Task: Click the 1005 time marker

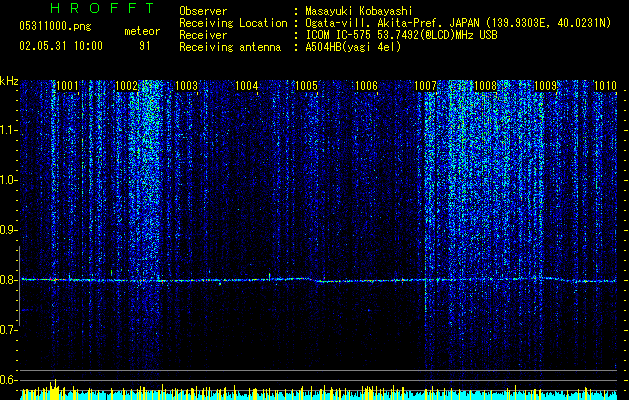Action: click(x=306, y=86)
